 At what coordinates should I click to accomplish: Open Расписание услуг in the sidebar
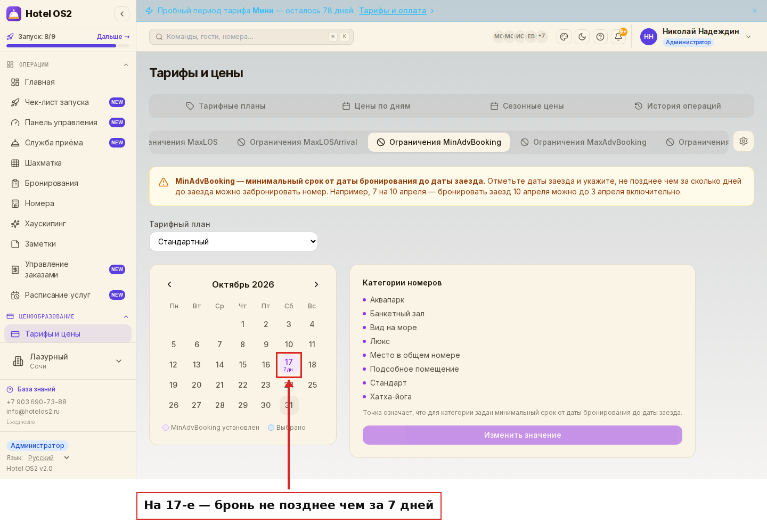click(68, 295)
